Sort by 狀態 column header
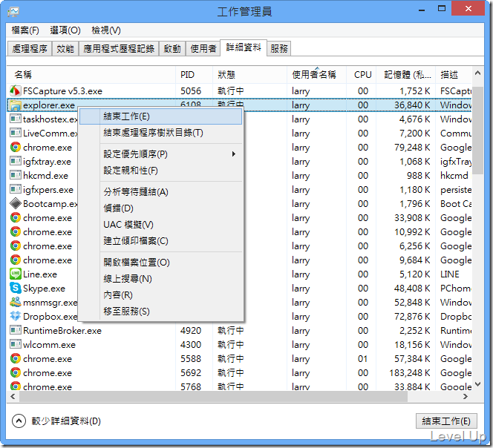 pos(250,75)
